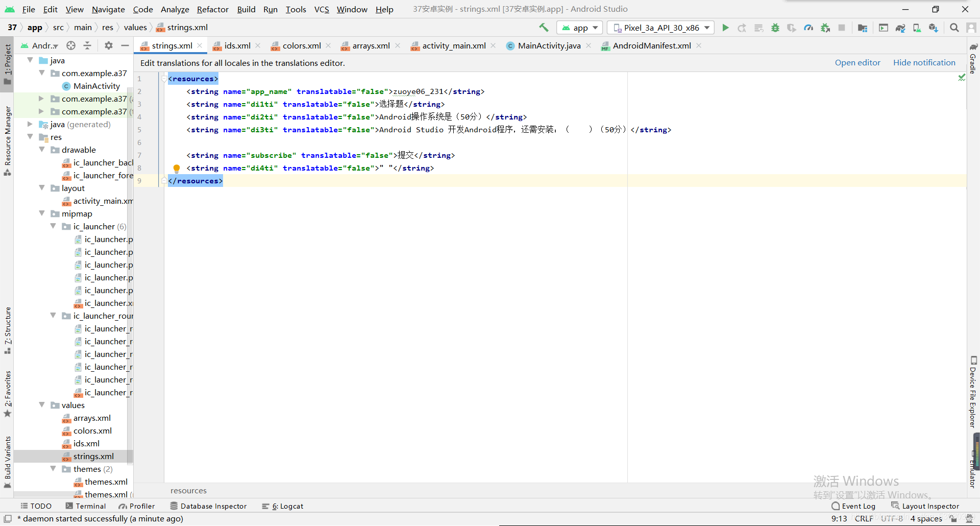Collapse the java folder in project tree
Image resolution: width=980 pixels, height=526 pixels.
[30, 60]
